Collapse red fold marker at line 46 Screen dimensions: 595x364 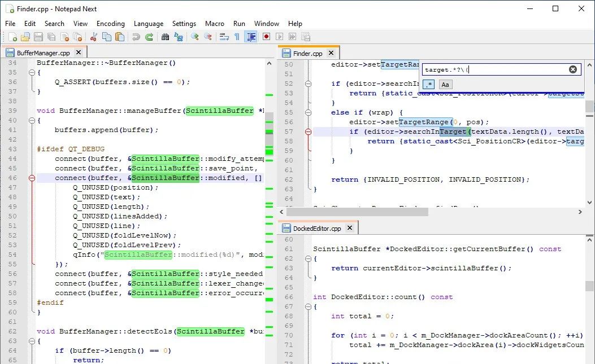tap(32, 178)
